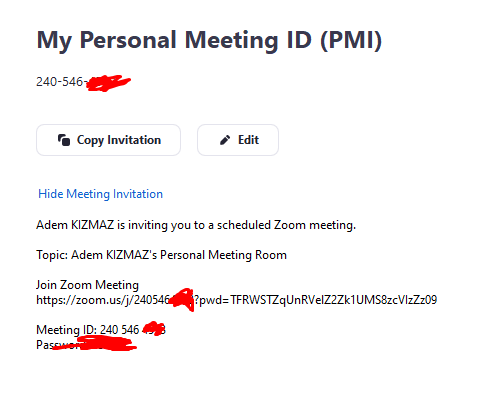
Task: Click the copy icon in Copy Invitation
Action: click(64, 140)
